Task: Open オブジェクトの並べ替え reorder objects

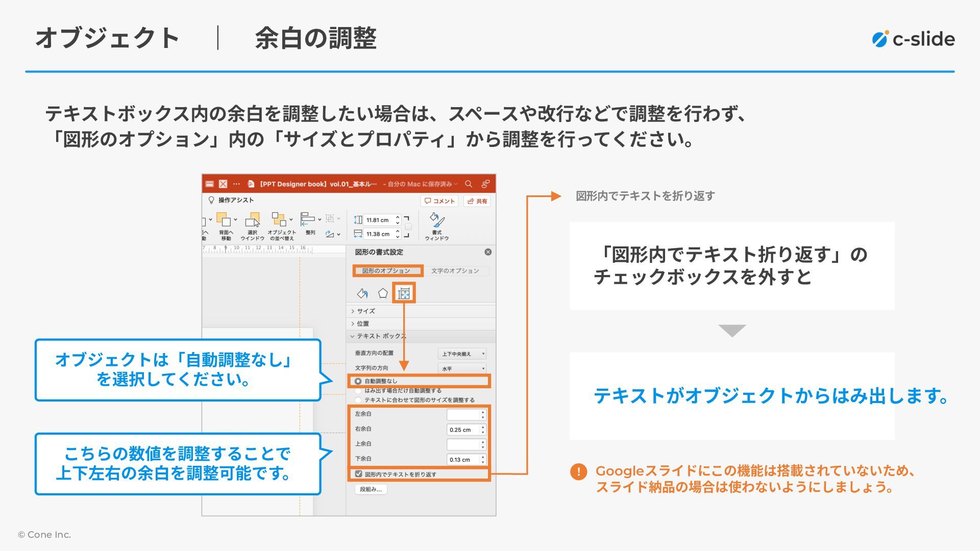Action: [279, 220]
